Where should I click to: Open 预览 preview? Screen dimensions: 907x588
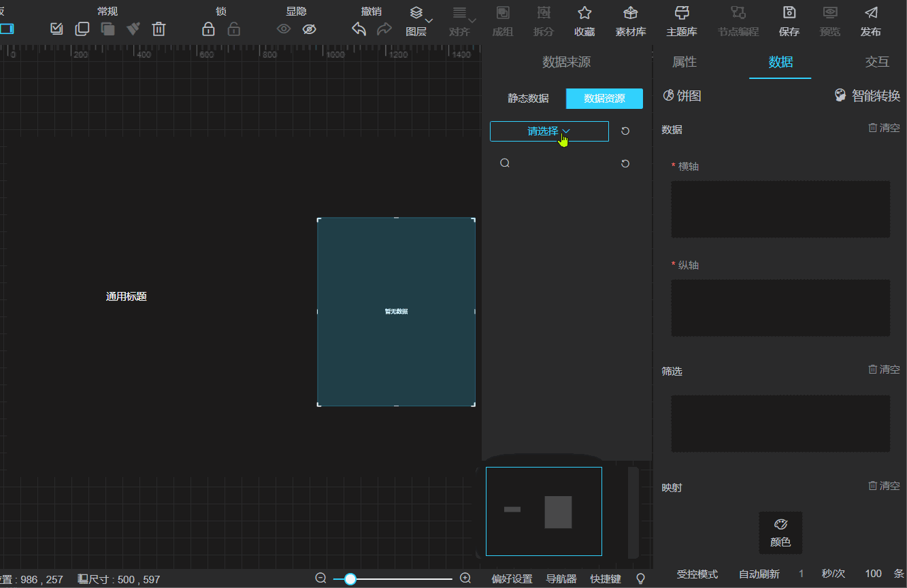(830, 21)
